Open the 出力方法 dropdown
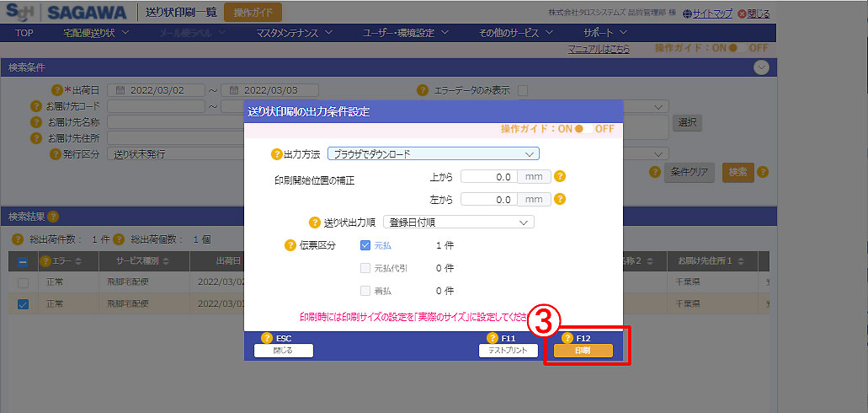 (x=433, y=154)
